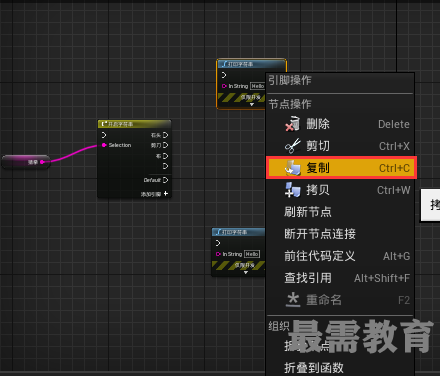Select 折叠到函数 menu entry

coord(340,368)
